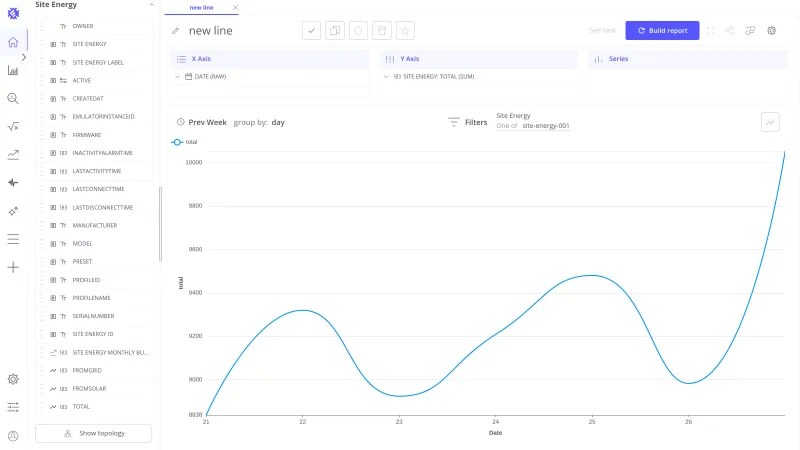Viewport: 800px width, 450px height.
Task: Open the pulse waveform icon in sidebar
Action: 13,183
